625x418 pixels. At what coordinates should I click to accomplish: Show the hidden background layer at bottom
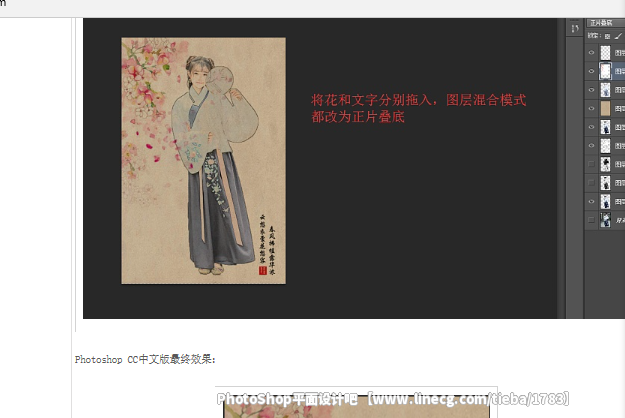tap(592, 220)
